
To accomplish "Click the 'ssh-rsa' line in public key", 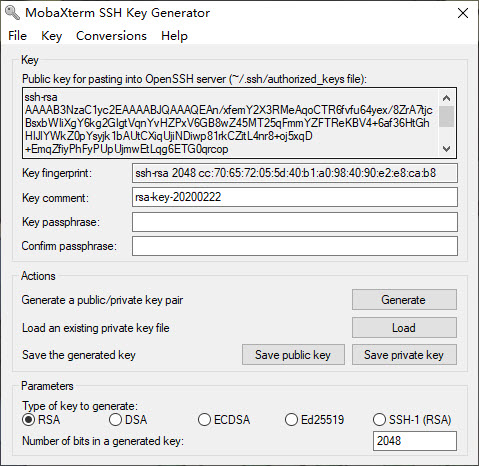I will click(x=41, y=97).
